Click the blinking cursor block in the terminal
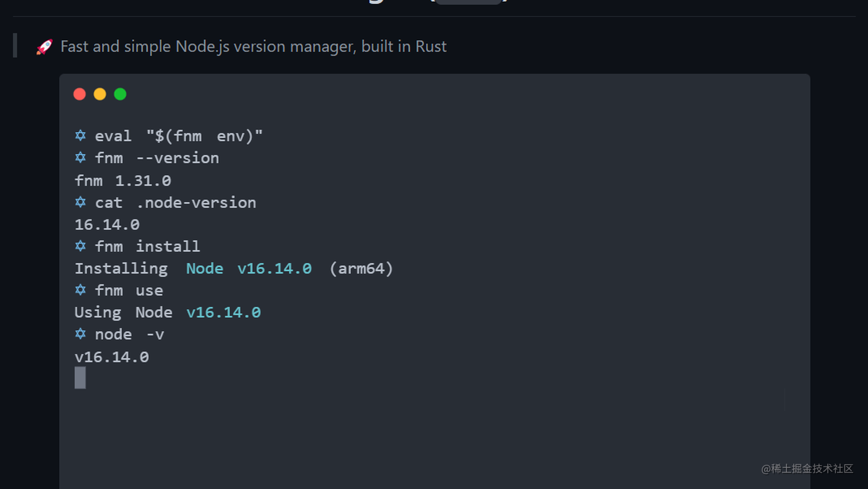 pyautogui.click(x=80, y=378)
